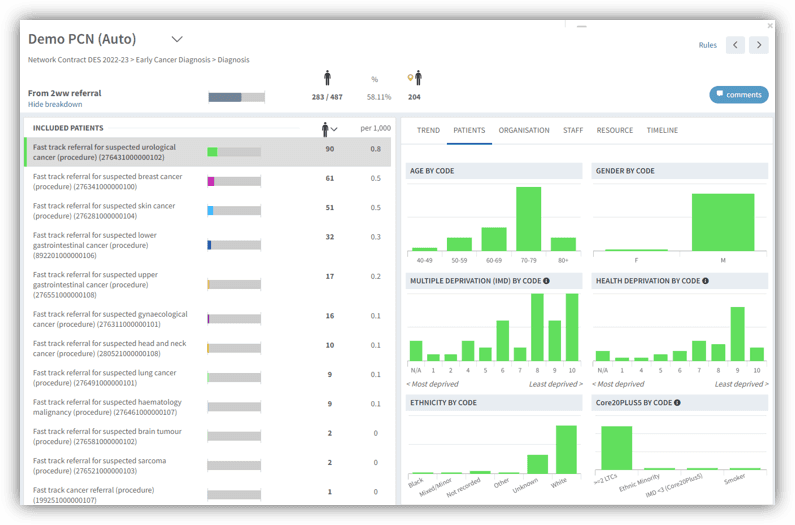
Task: Click the info icon beside Core20PLUS5 title
Action: (x=677, y=403)
